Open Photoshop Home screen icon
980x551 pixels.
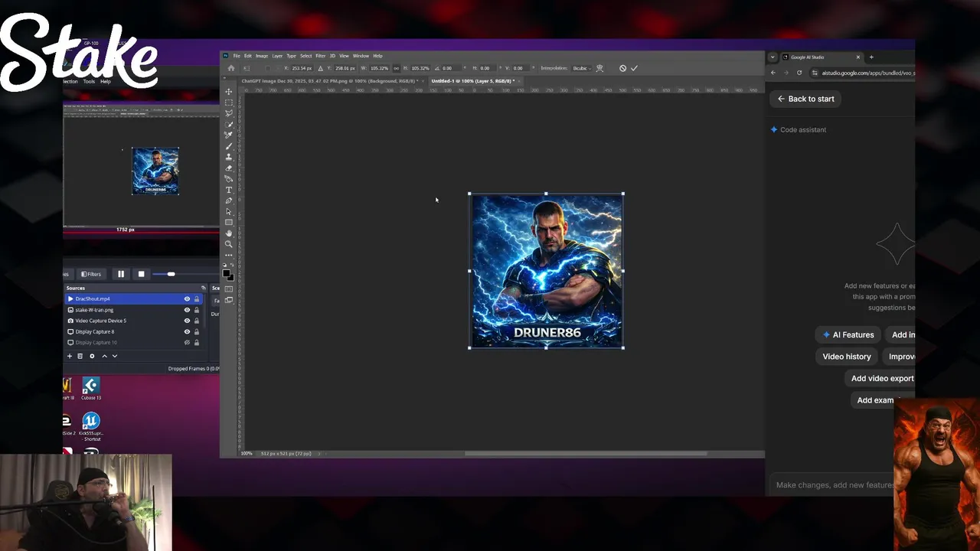[231, 68]
